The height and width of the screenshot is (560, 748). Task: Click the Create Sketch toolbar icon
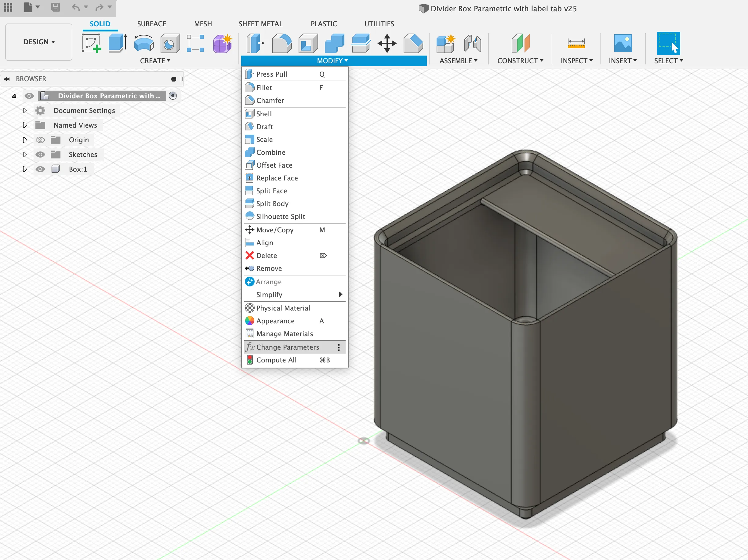[91, 43]
